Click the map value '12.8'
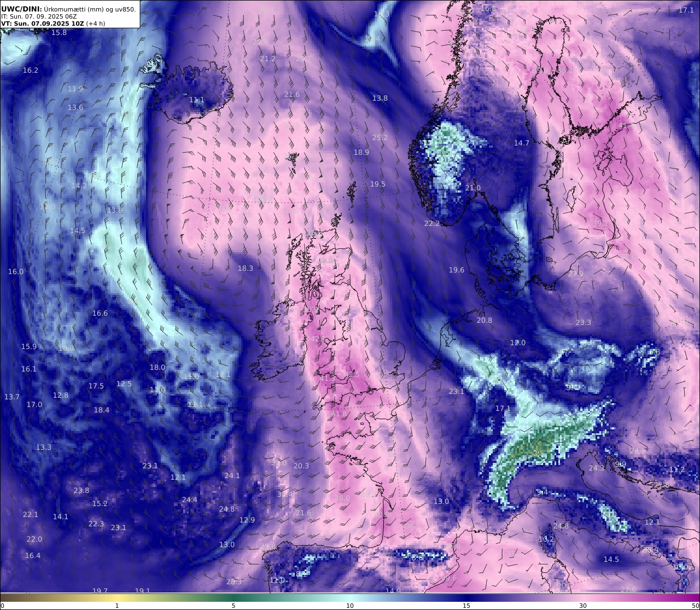Image resolution: width=700 pixels, height=610 pixels. [x=61, y=396]
